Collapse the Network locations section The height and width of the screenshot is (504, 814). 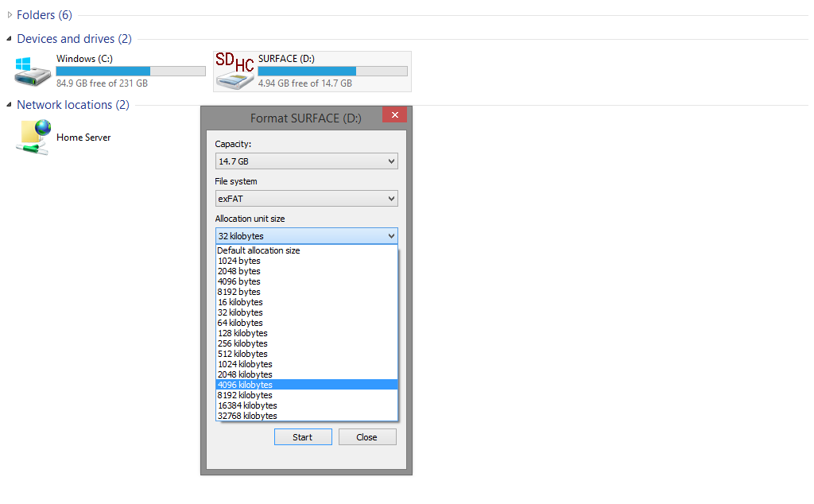(x=9, y=104)
